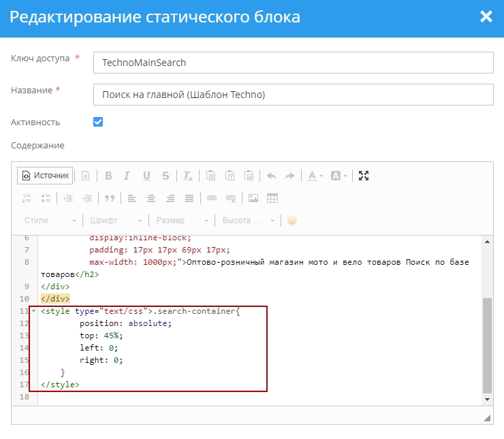
Task: Click the strikethrough formatting icon
Action: (x=166, y=176)
